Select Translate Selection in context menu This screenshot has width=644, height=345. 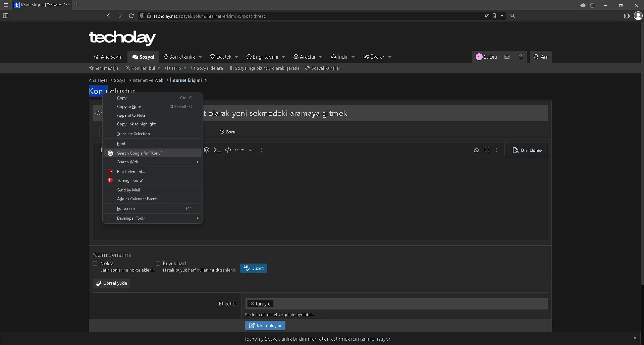click(153, 134)
